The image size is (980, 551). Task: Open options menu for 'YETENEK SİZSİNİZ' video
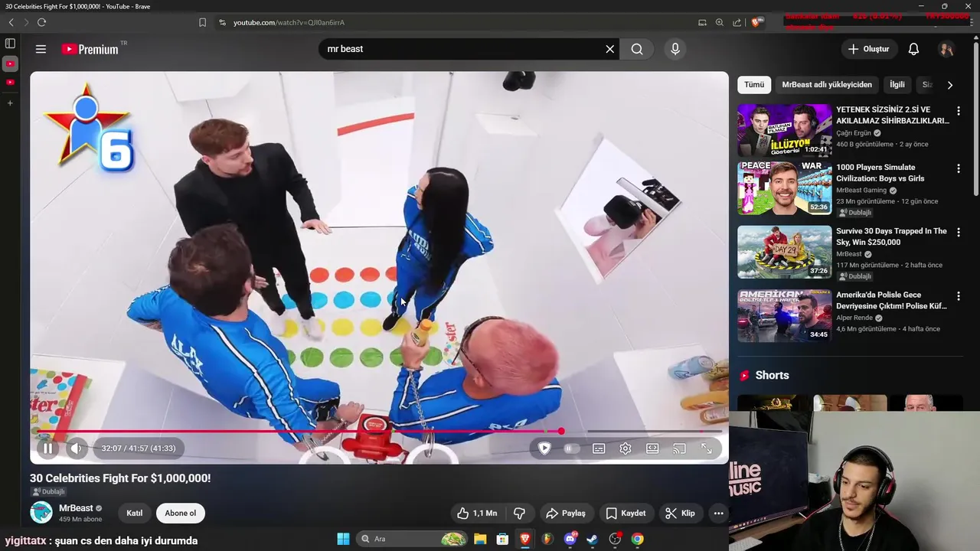[x=958, y=111]
